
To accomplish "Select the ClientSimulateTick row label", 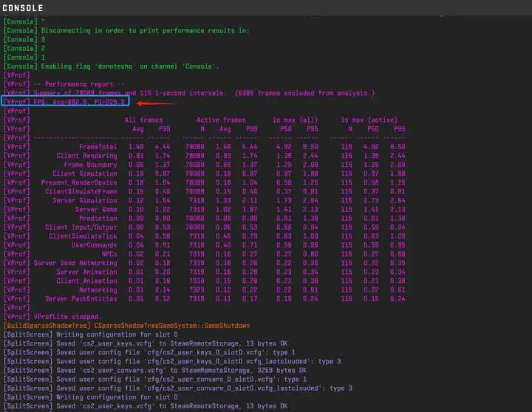I will (83, 236).
